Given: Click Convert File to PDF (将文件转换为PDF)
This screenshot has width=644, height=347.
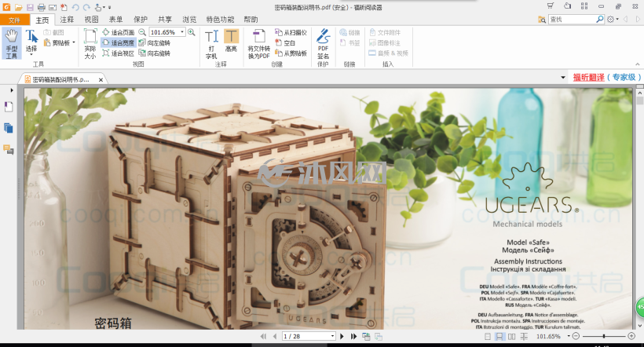Looking at the screenshot, I should (x=258, y=44).
